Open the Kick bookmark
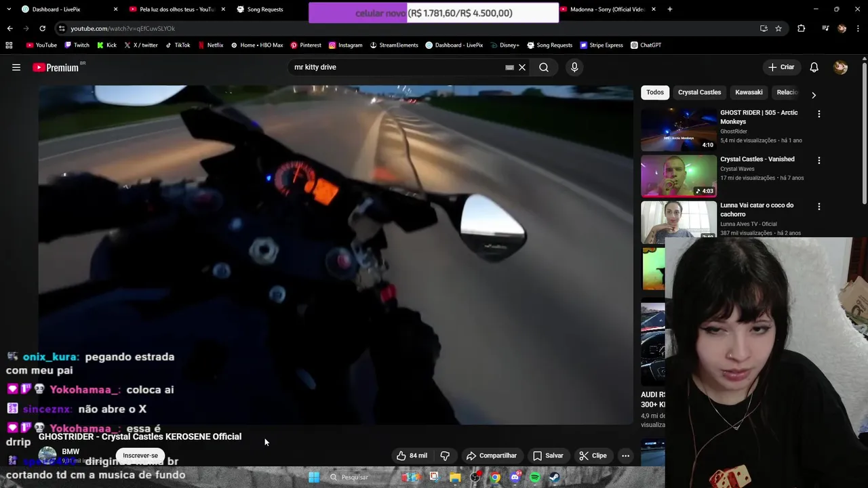Screen dimensions: 868x488 (x=106, y=45)
